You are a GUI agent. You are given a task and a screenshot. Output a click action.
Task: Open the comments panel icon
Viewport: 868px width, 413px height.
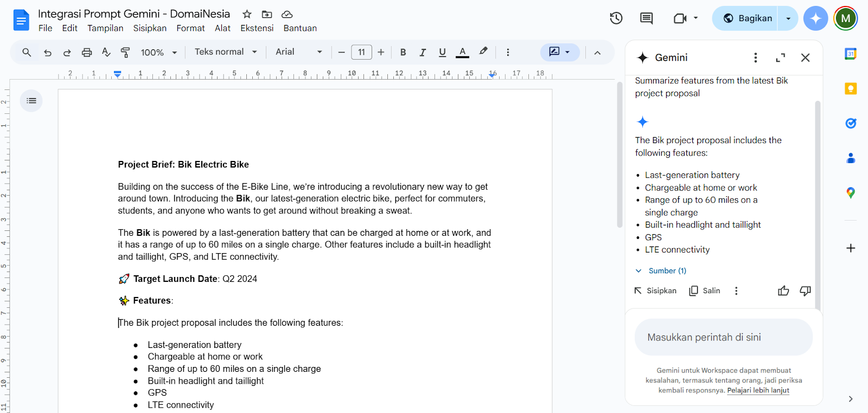[646, 18]
